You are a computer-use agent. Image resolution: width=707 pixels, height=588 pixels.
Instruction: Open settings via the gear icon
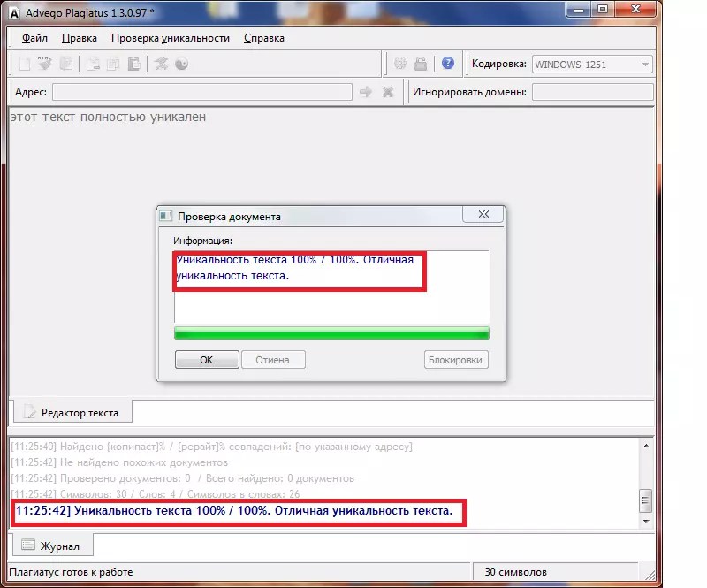click(400, 63)
